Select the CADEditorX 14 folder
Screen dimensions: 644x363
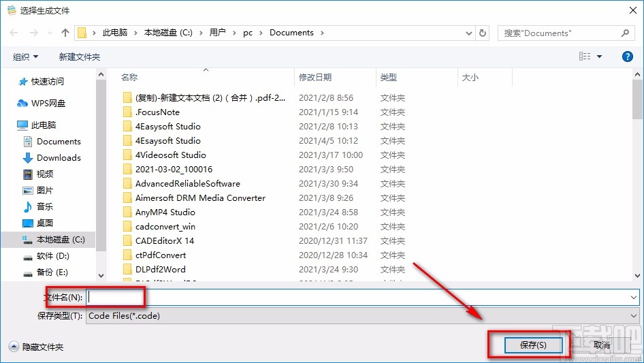click(165, 241)
